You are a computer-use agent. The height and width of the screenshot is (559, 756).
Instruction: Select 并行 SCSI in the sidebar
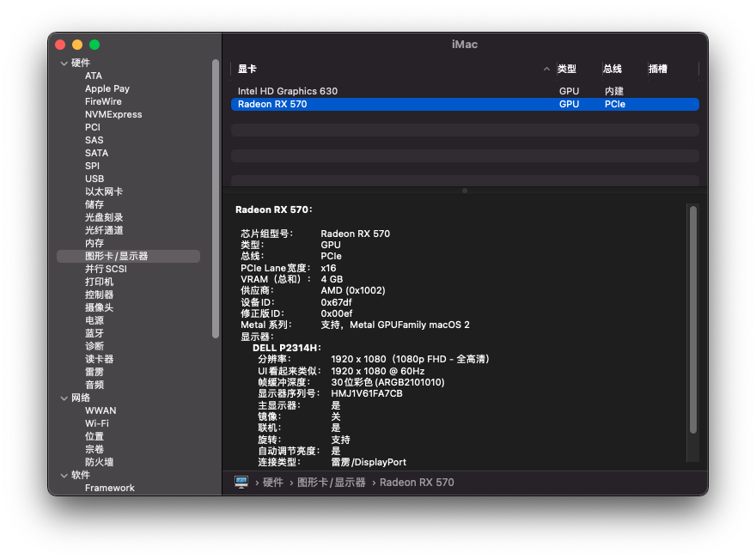pyautogui.click(x=106, y=269)
